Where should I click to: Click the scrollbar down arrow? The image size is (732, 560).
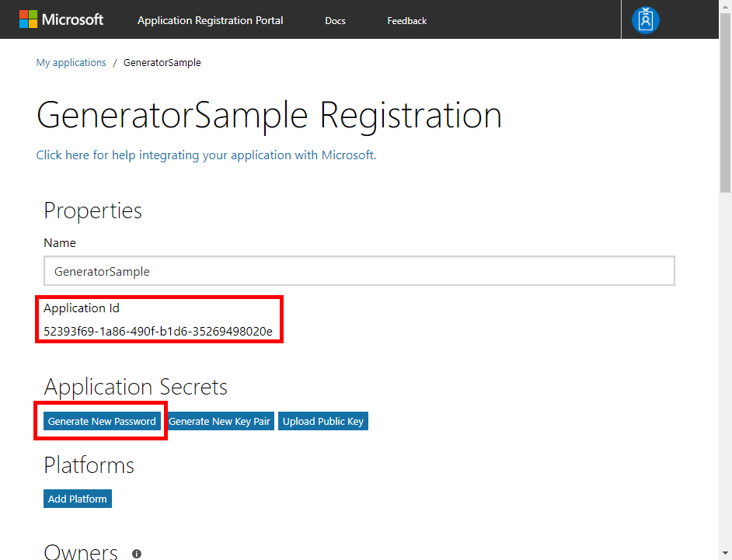[725, 554]
